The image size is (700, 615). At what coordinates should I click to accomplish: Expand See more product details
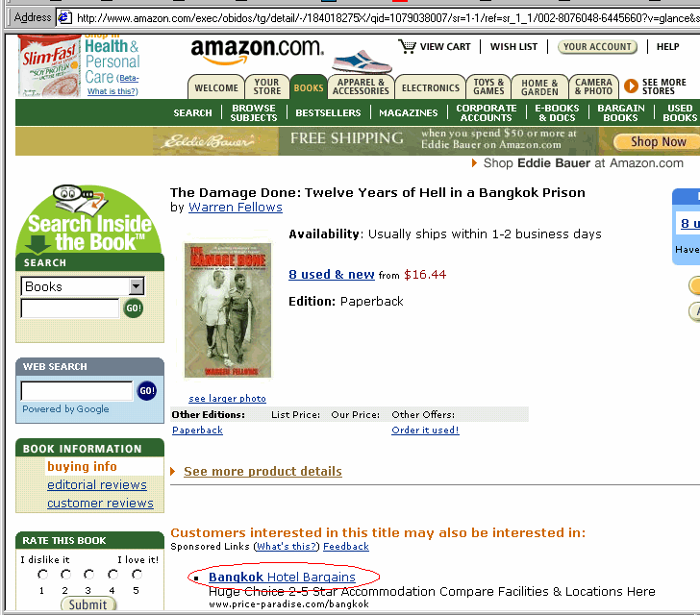tap(262, 471)
